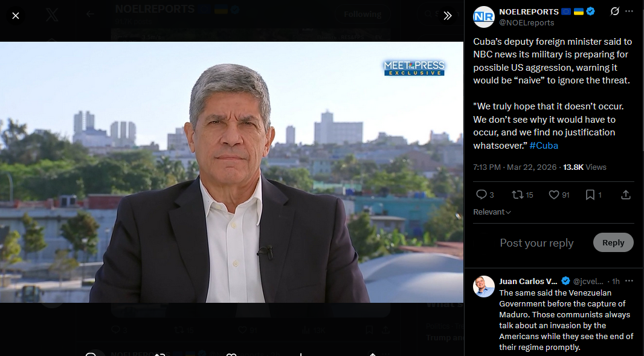Click the 1h timestamp on Juan Carlos reply
Screen dimensions: 644x356
pyautogui.click(x=616, y=282)
